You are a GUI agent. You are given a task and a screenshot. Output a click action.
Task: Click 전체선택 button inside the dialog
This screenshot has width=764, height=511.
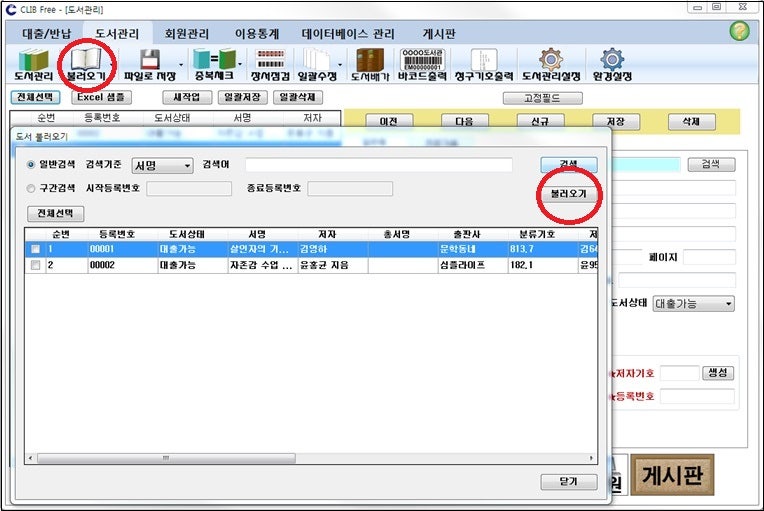[56, 213]
